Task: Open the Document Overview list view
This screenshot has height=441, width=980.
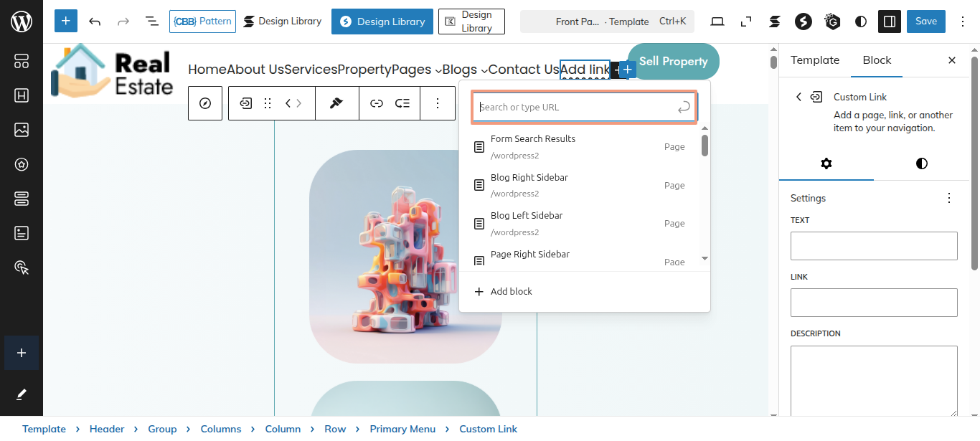Action: [152, 22]
